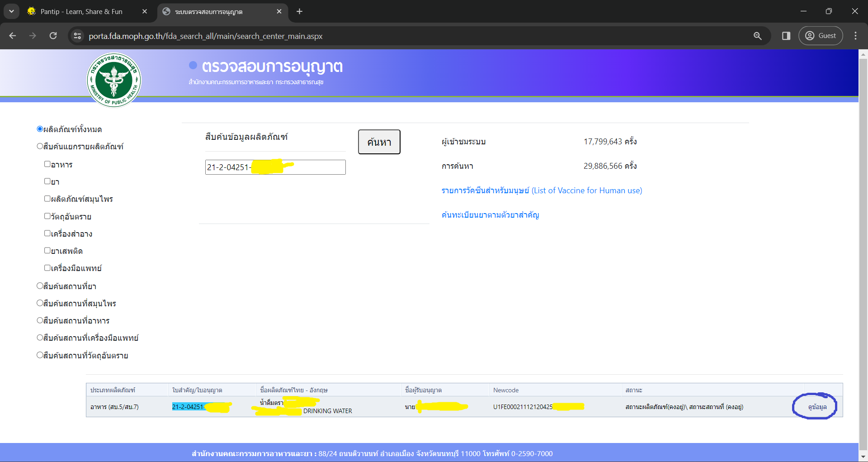Check the เครื่องสำอาง checkbox
The image size is (868, 462).
click(47, 233)
